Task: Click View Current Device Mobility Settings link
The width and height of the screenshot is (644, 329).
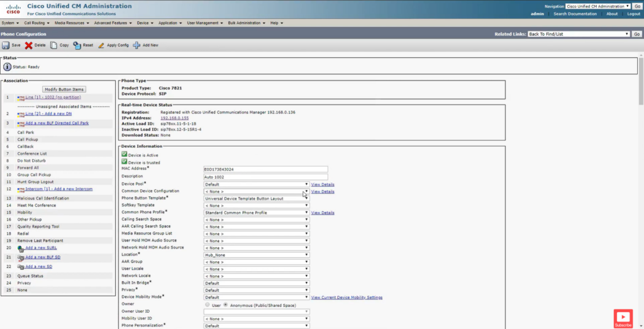Action: point(347,298)
